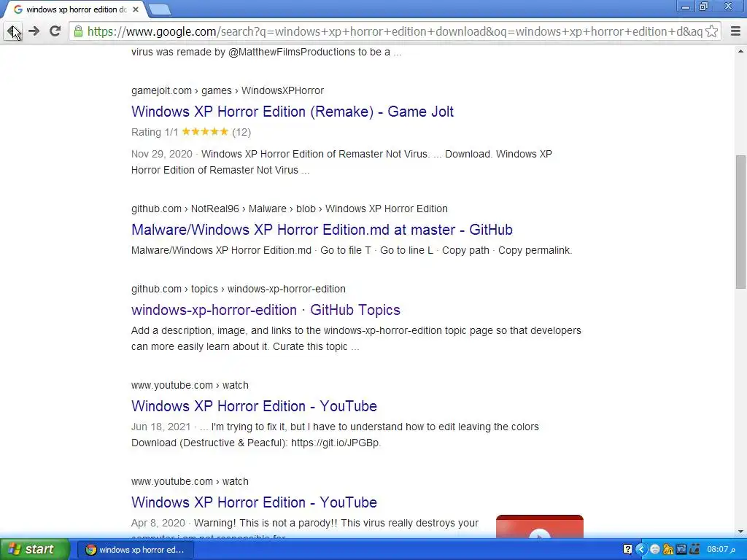Click the white smiley face tray icon
Screen dimensions: 747x560
point(655,550)
